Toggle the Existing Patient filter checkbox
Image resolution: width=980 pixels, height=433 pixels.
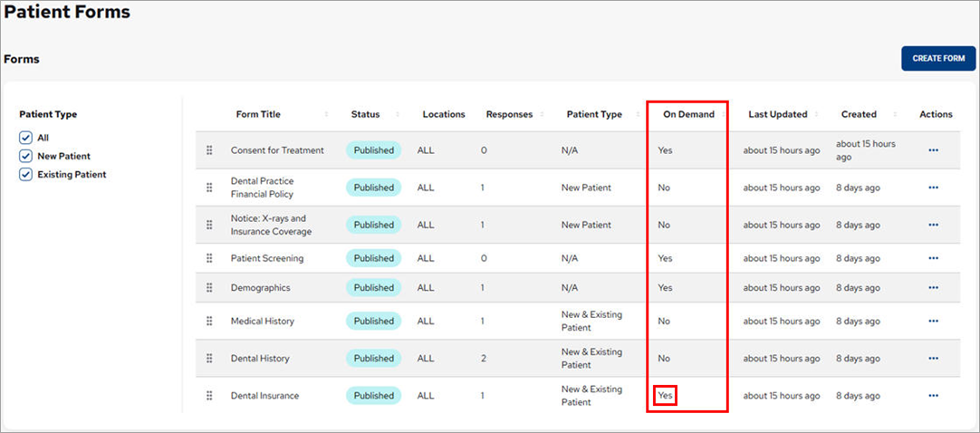point(25,175)
